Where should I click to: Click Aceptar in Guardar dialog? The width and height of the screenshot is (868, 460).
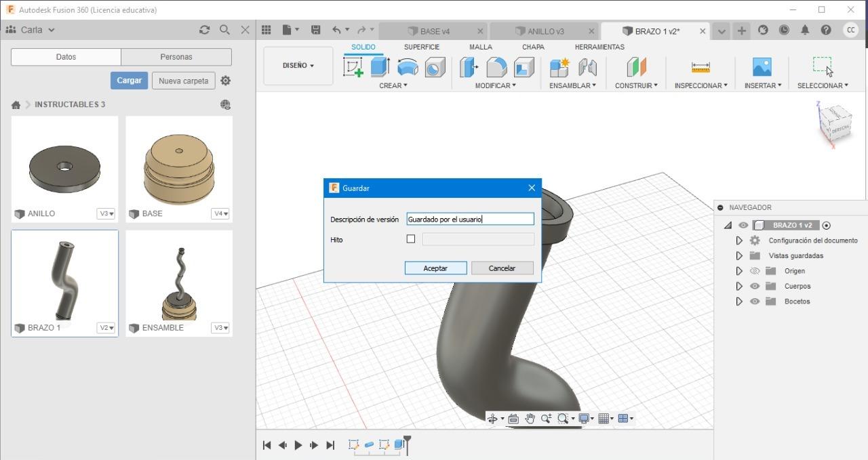click(435, 268)
